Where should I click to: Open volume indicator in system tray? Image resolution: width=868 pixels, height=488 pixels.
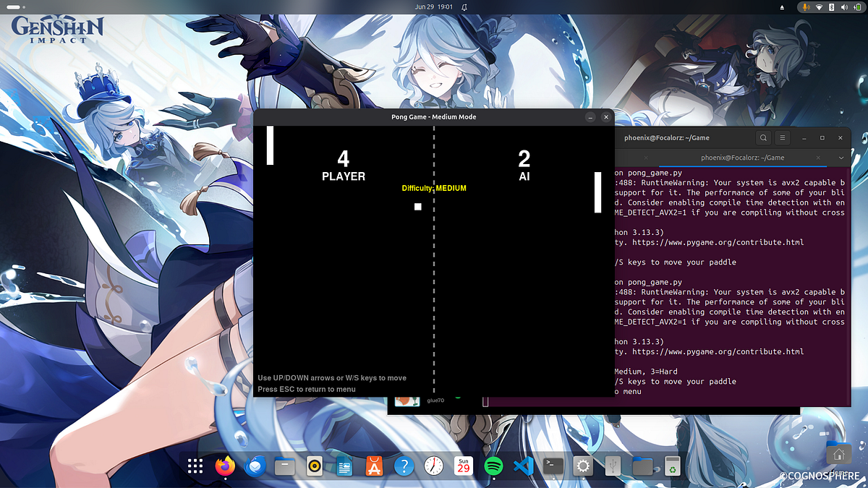(845, 7)
